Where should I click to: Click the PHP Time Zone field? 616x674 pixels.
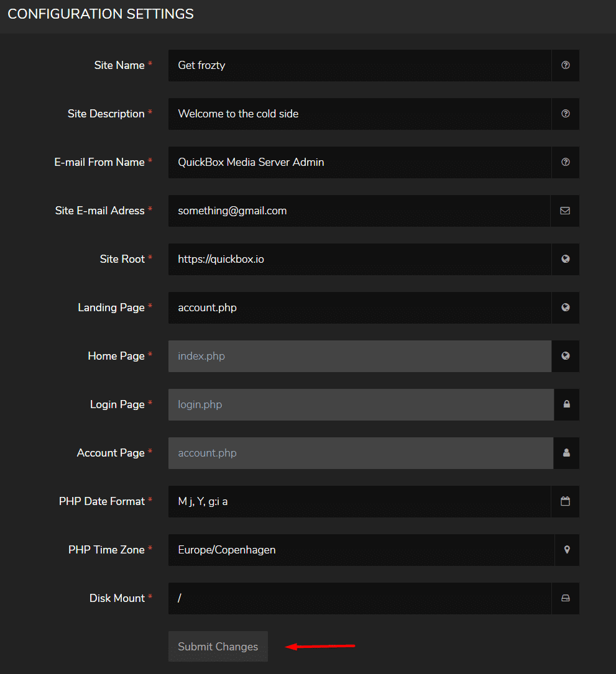click(361, 550)
